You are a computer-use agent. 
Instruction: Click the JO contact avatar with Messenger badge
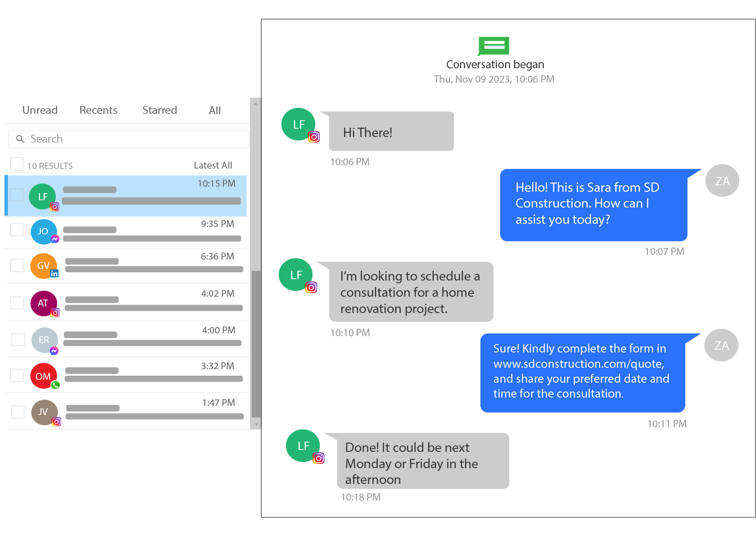coord(44,232)
